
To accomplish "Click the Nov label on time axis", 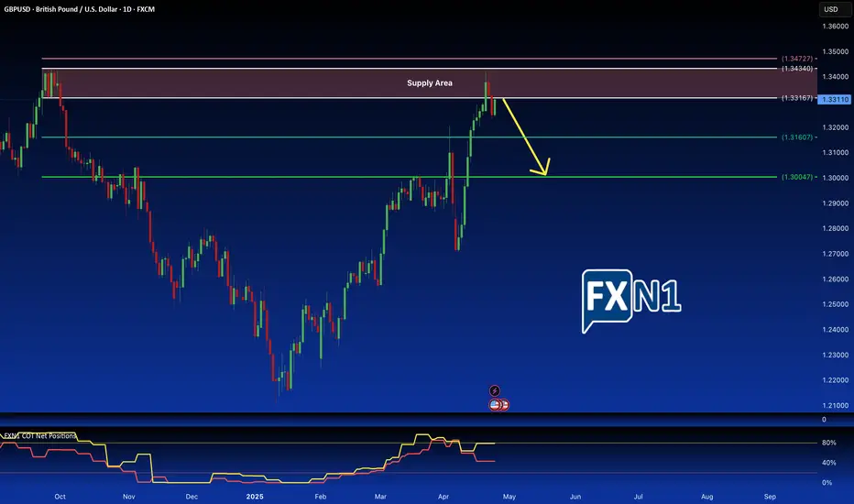I will pos(128,497).
